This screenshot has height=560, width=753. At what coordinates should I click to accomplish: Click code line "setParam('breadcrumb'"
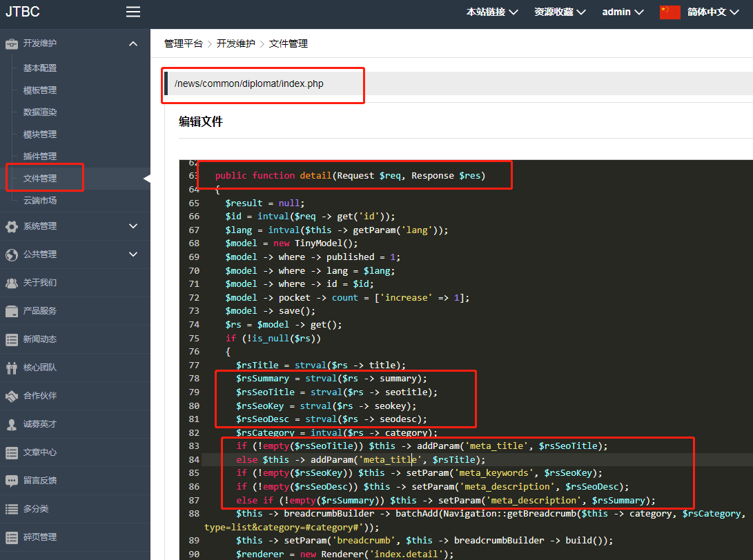click(x=424, y=540)
